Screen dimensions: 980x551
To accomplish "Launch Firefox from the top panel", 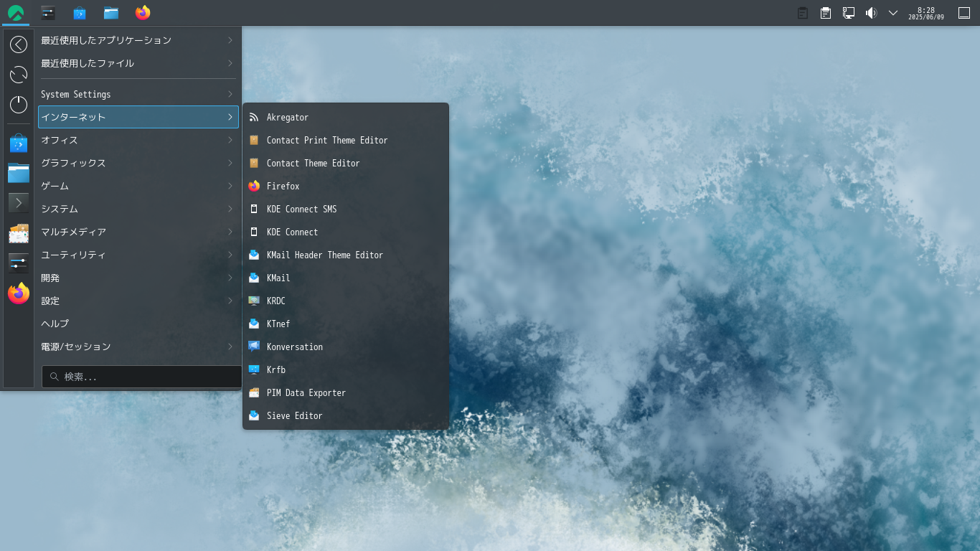I will [x=143, y=13].
